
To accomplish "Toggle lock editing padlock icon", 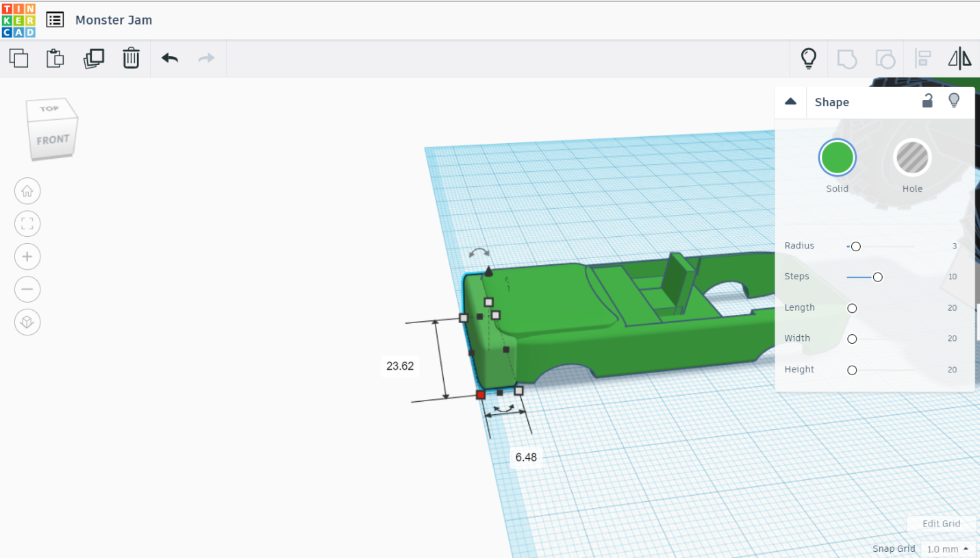I will [x=927, y=101].
